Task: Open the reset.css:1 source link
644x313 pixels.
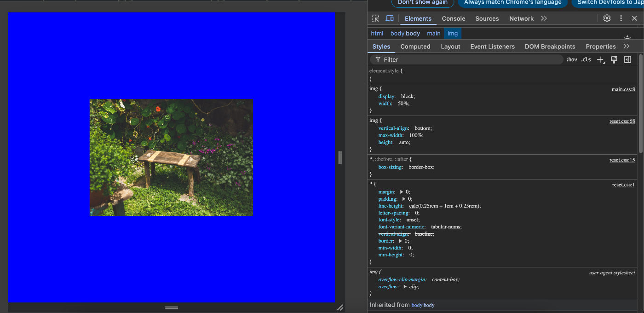Action: (x=623, y=185)
